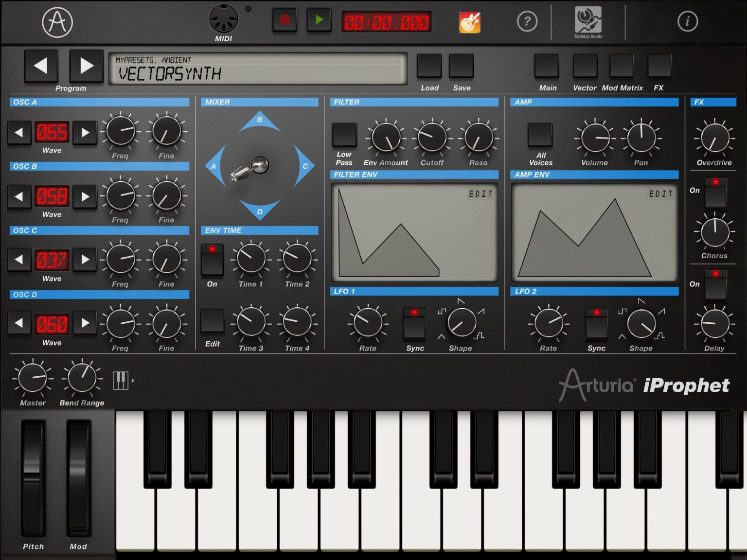The width and height of the screenshot is (747, 560).
Task: Switch to the Vector view
Action: pyautogui.click(x=585, y=65)
